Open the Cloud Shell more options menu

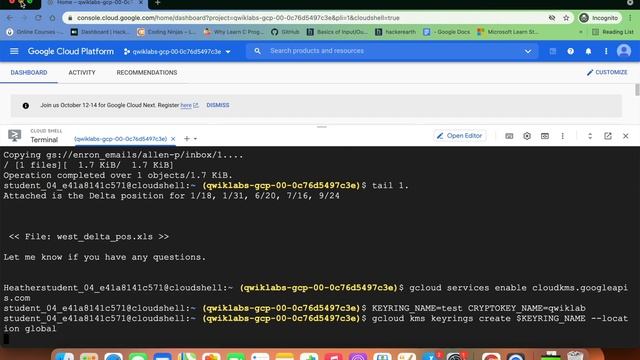(562, 136)
